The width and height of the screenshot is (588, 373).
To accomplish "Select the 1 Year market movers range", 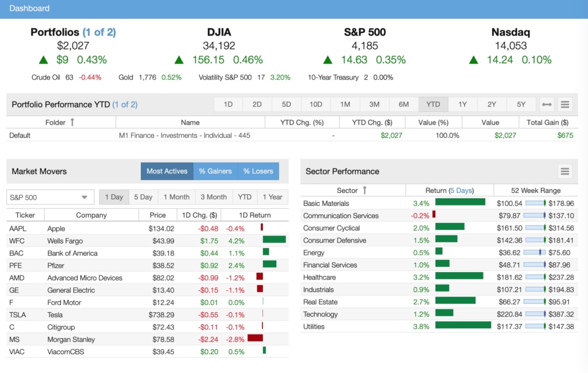I will coord(273,197).
